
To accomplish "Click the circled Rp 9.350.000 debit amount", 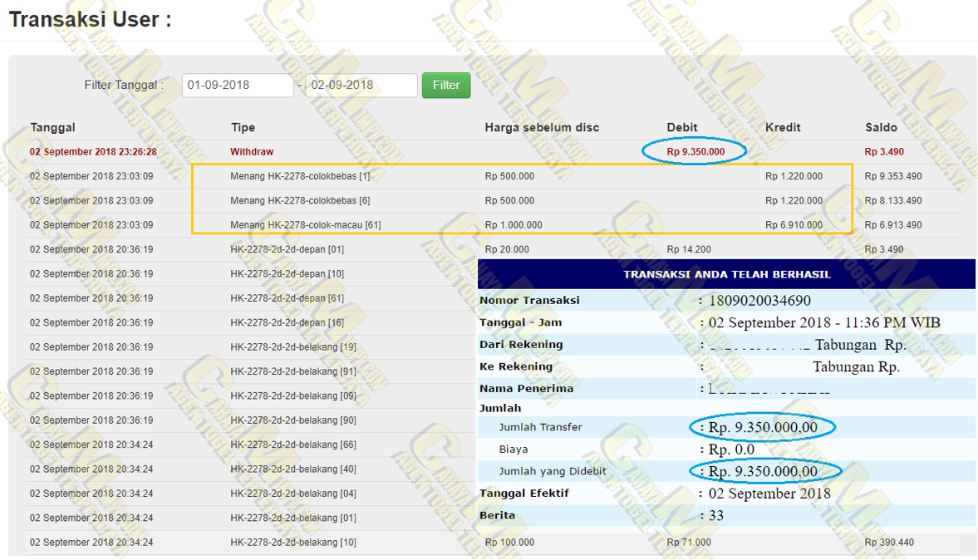I will pos(695,152).
